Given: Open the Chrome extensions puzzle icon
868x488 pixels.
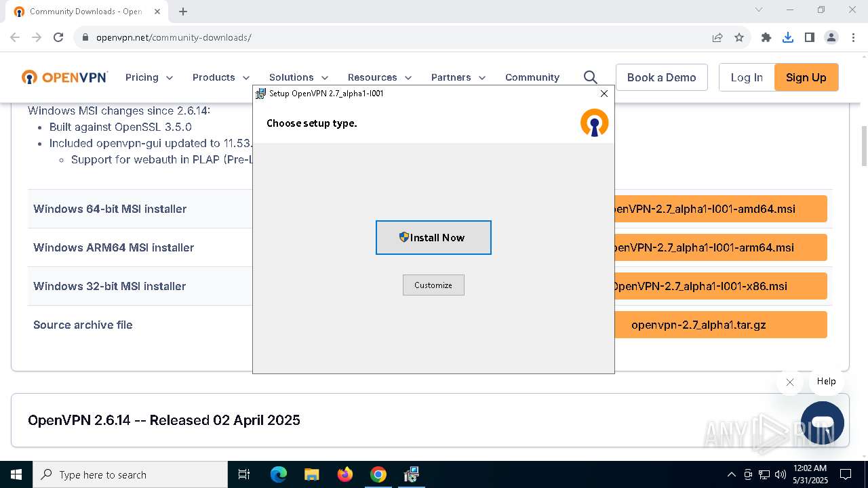Looking at the screenshot, I should 766,37.
